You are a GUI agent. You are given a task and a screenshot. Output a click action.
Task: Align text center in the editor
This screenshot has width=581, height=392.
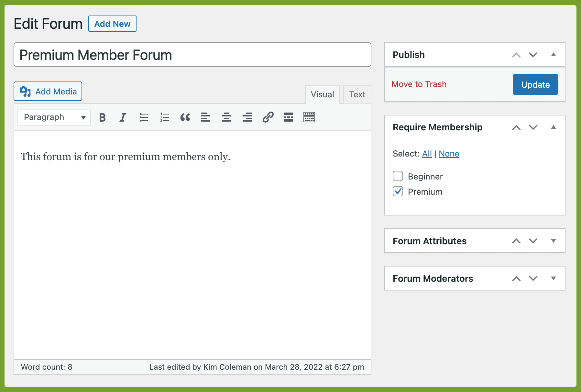pos(226,117)
